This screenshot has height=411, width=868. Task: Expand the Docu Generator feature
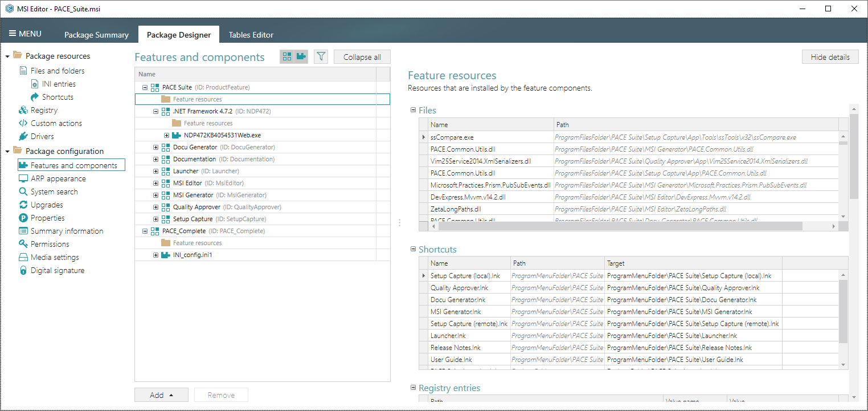[155, 147]
